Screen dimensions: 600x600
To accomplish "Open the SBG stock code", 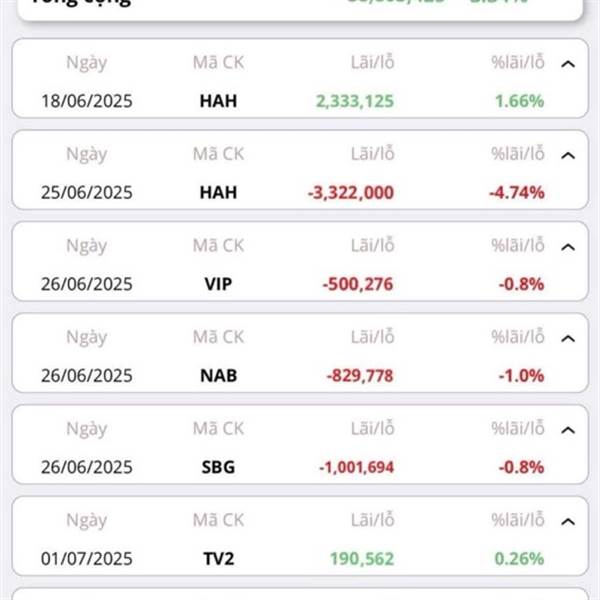I will point(218,467).
